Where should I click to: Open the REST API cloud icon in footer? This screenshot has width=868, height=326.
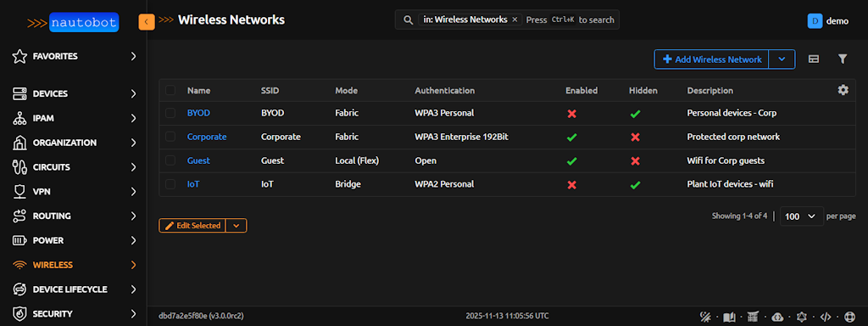point(777,318)
